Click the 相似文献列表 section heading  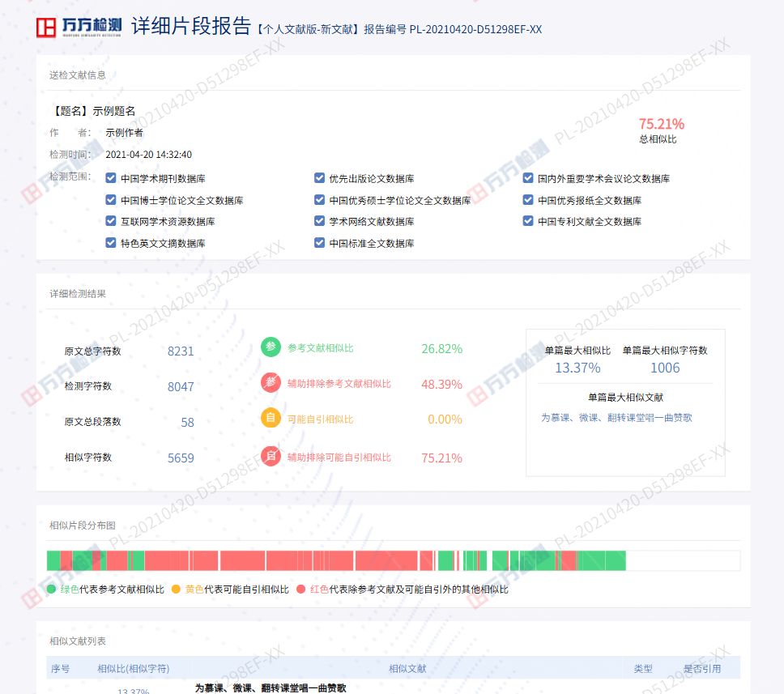[x=78, y=641]
